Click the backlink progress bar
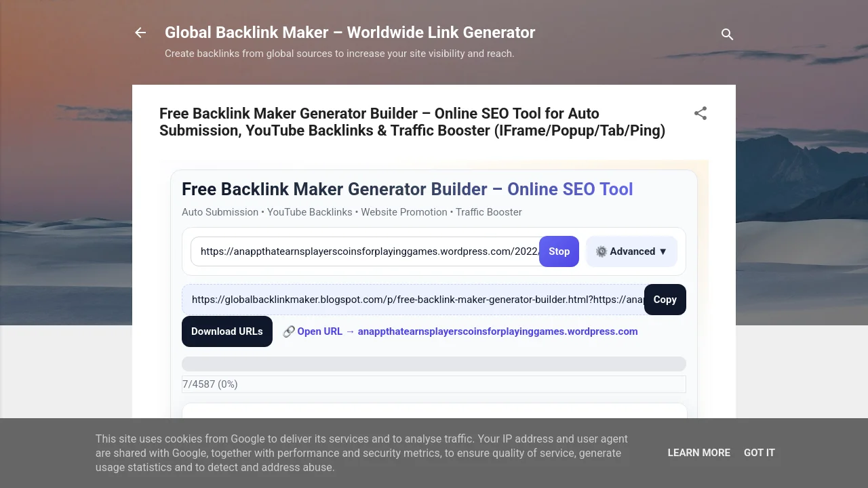The image size is (868, 488). pyautogui.click(x=434, y=364)
